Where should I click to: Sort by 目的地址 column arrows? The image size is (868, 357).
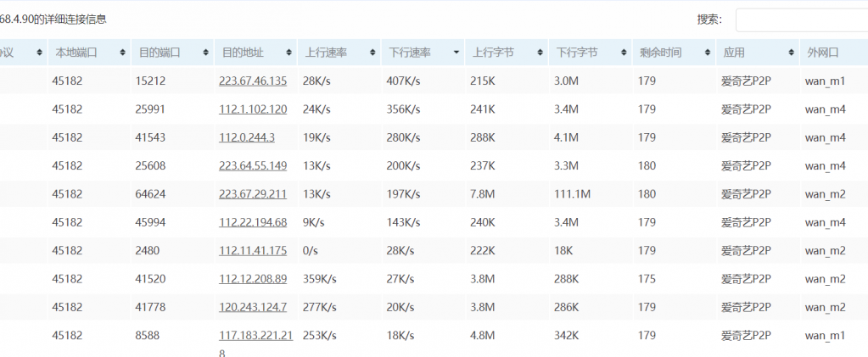(289, 53)
